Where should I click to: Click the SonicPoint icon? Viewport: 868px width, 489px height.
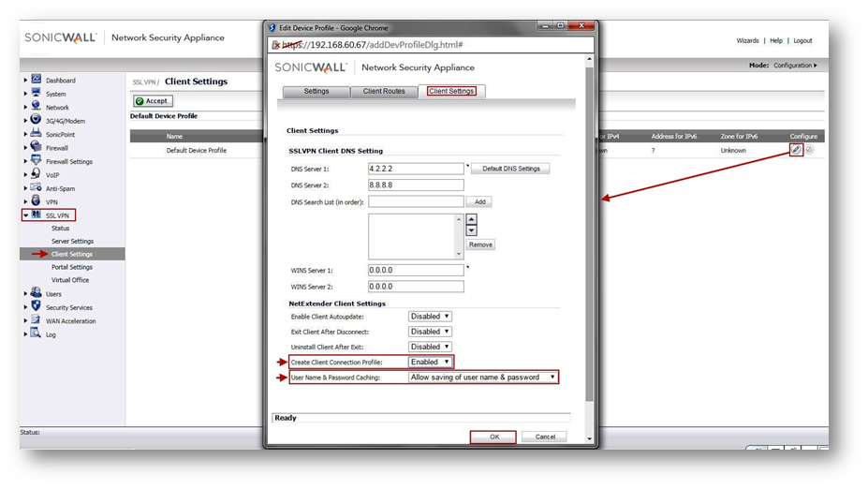pyautogui.click(x=36, y=133)
